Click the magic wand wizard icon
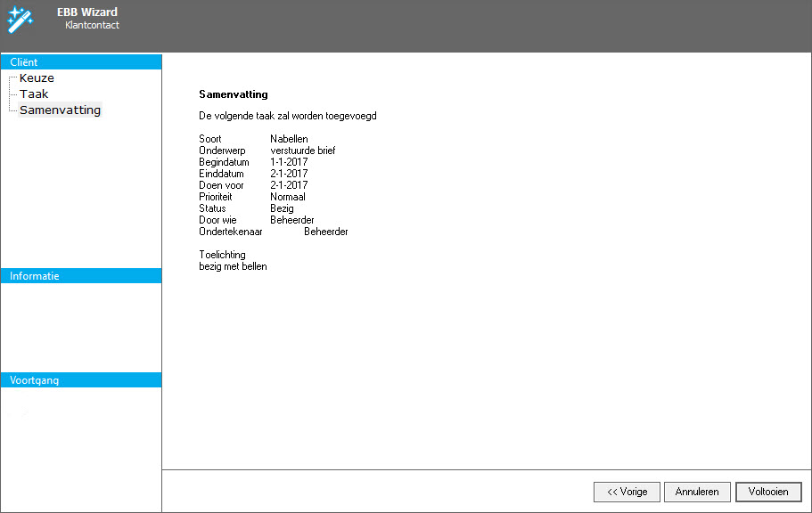The height and width of the screenshot is (513, 812). (x=20, y=18)
